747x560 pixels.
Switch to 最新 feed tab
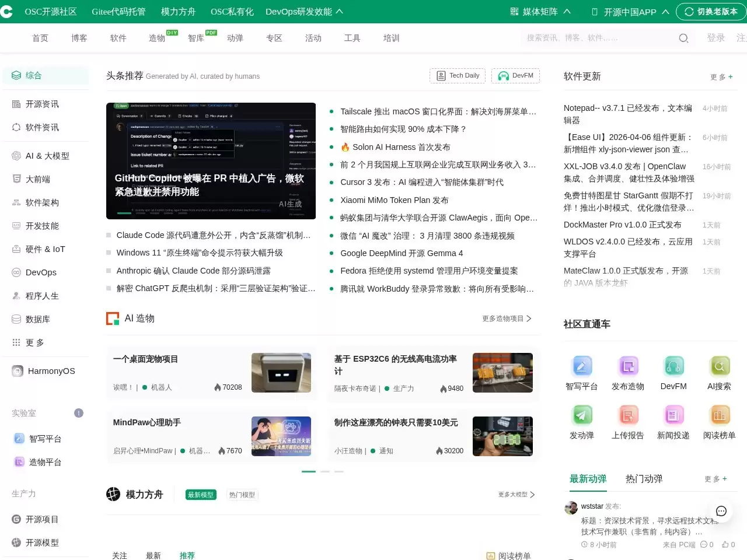(153, 556)
